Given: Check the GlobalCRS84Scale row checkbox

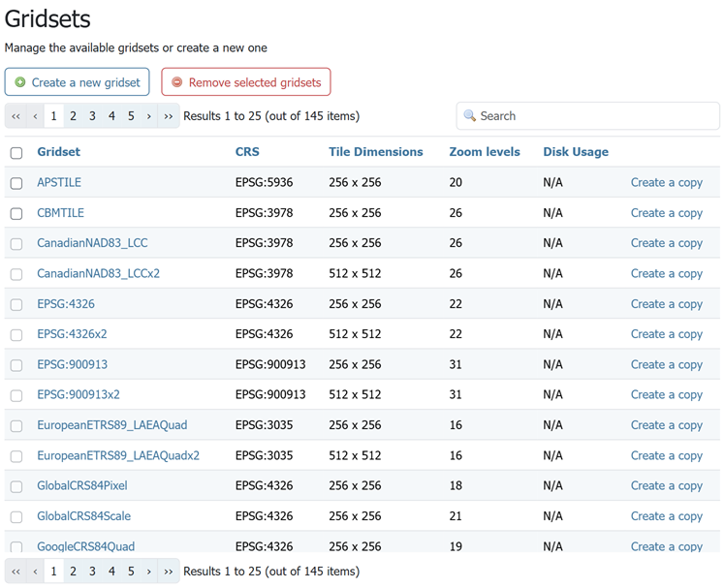Looking at the screenshot, I should 16,517.
